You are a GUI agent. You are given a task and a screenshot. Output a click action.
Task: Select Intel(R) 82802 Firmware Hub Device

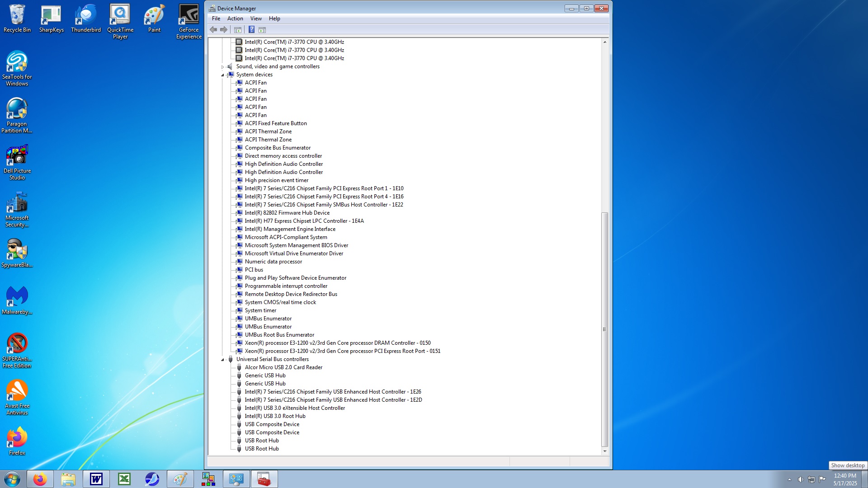coord(287,213)
